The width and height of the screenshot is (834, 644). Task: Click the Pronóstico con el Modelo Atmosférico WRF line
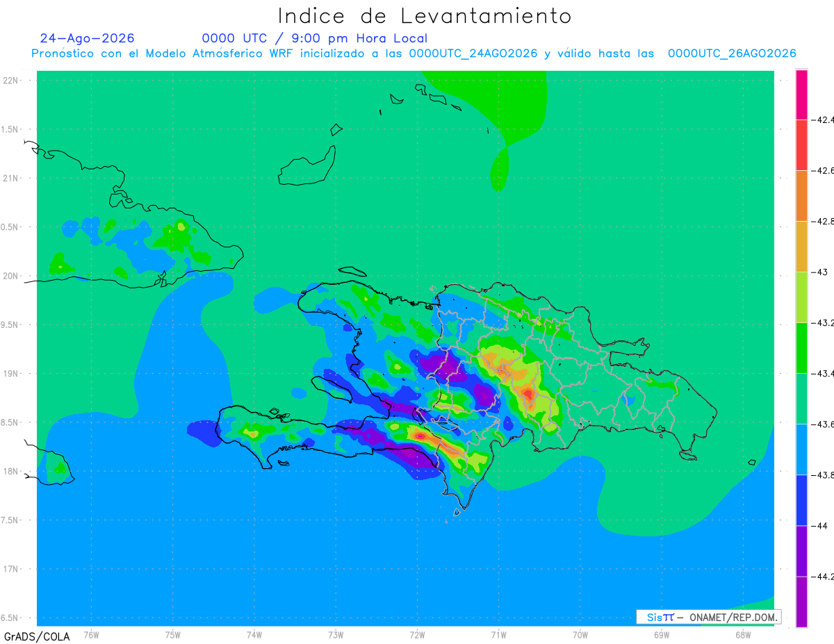tap(414, 53)
